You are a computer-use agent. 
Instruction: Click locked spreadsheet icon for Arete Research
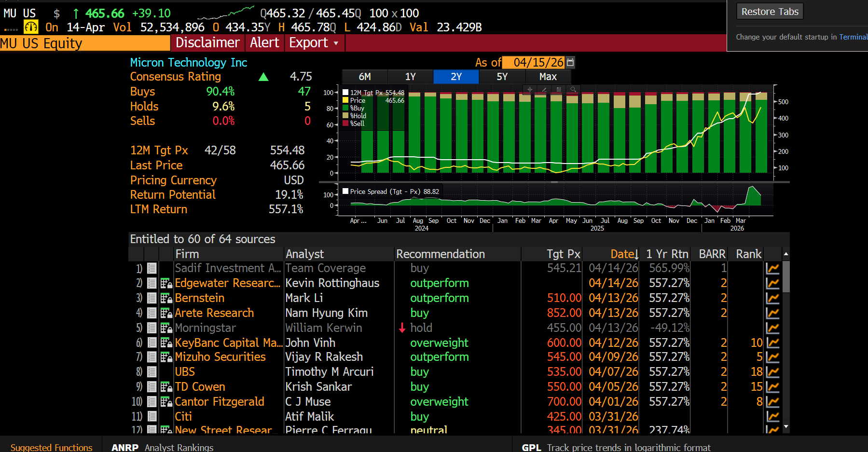tap(166, 313)
